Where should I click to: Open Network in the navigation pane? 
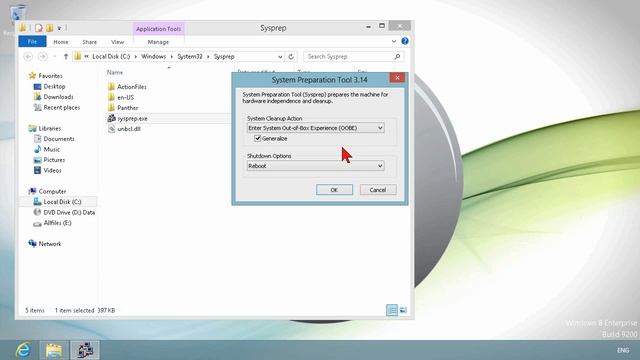tap(50, 244)
